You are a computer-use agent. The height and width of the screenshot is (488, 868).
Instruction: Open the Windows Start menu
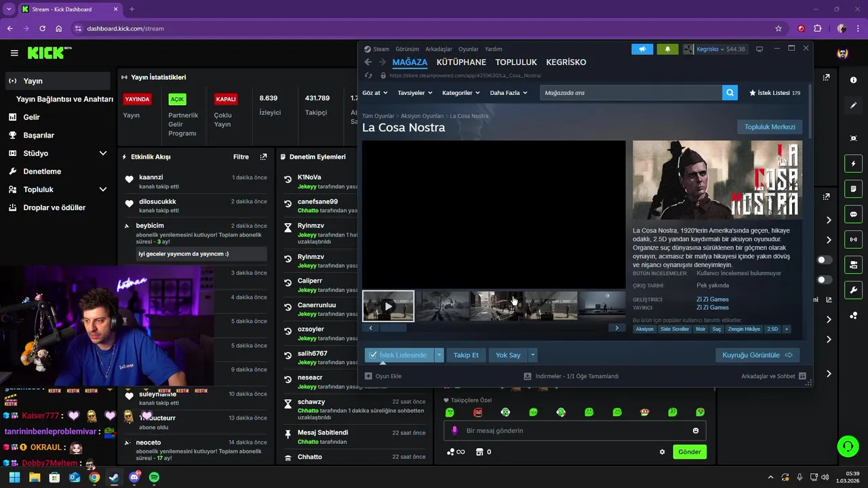click(x=14, y=477)
